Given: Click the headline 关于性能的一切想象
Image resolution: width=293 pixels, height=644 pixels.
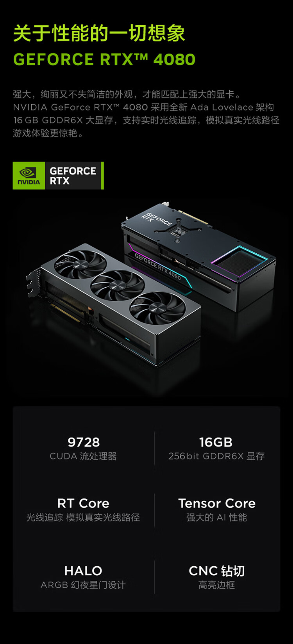Looking at the screenshot, I should [99, 33].
